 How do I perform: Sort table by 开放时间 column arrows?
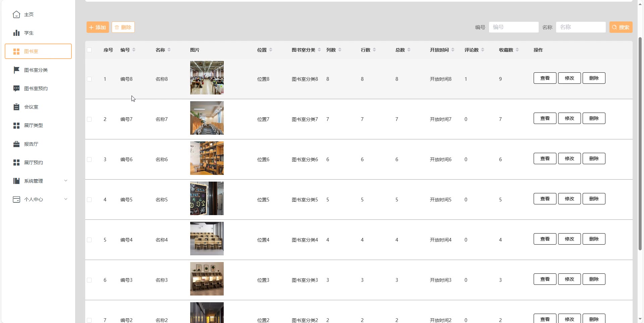[x=453, y=50]
